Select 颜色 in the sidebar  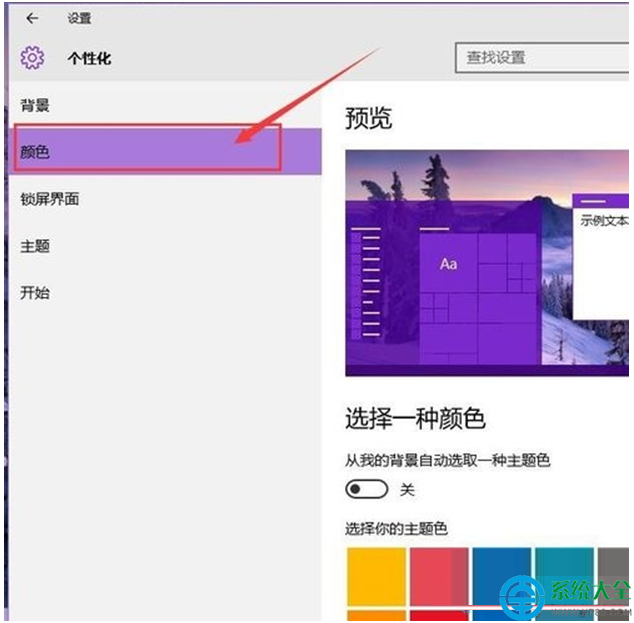(x=35, y=152)
